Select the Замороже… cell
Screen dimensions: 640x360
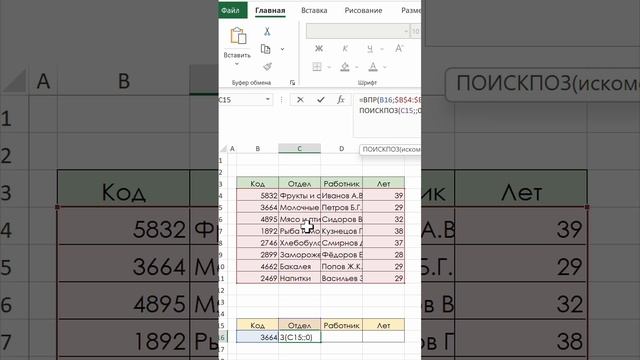[x=299, y=255]
